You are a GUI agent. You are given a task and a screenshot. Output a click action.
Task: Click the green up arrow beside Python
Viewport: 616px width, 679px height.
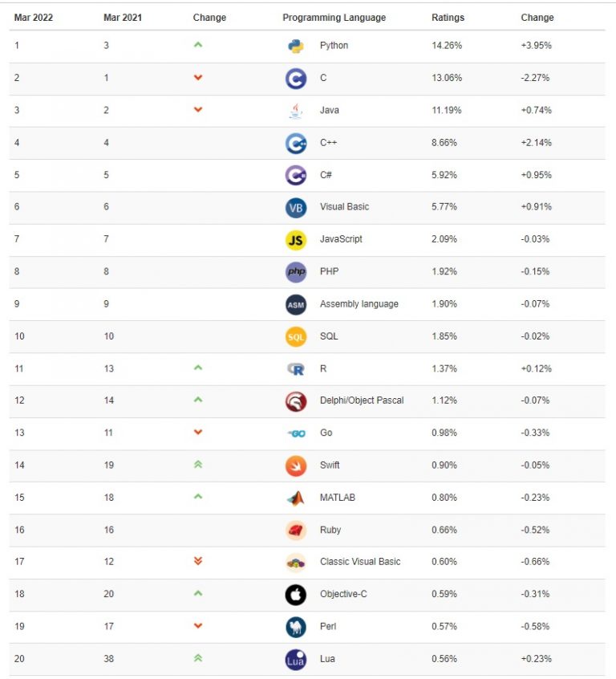[x=198, y=45]
